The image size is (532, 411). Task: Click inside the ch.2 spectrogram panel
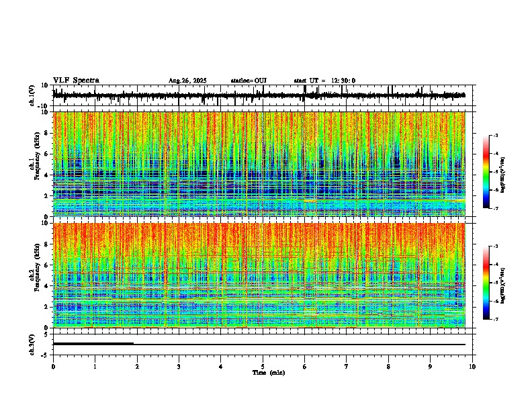coord(259,275)
